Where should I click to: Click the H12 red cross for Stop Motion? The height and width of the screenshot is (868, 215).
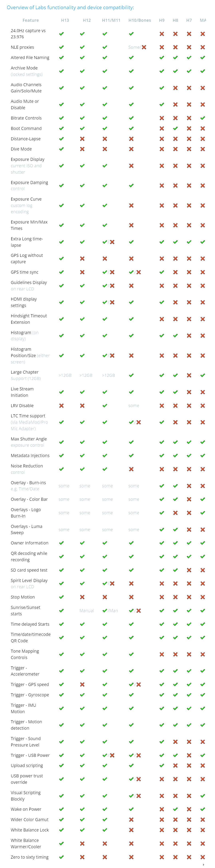click(82, 597)
